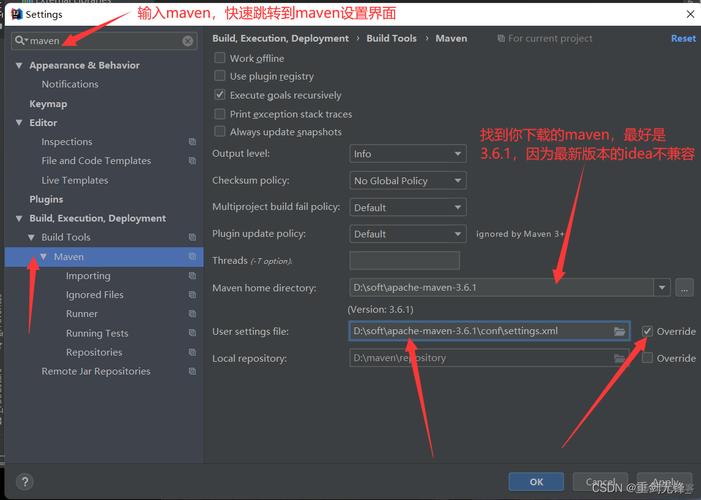
Task: Enable Always update snapshots checkbox
Action: (220, 131)
